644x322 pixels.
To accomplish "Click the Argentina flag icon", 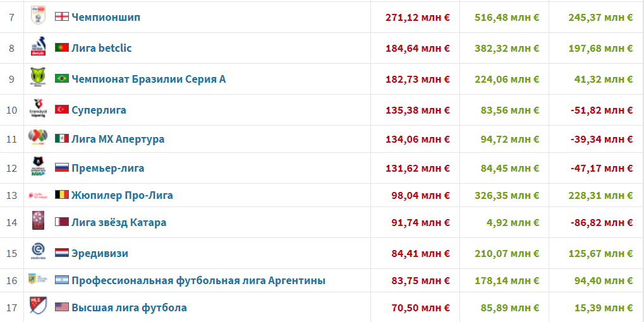I will 61,280.
